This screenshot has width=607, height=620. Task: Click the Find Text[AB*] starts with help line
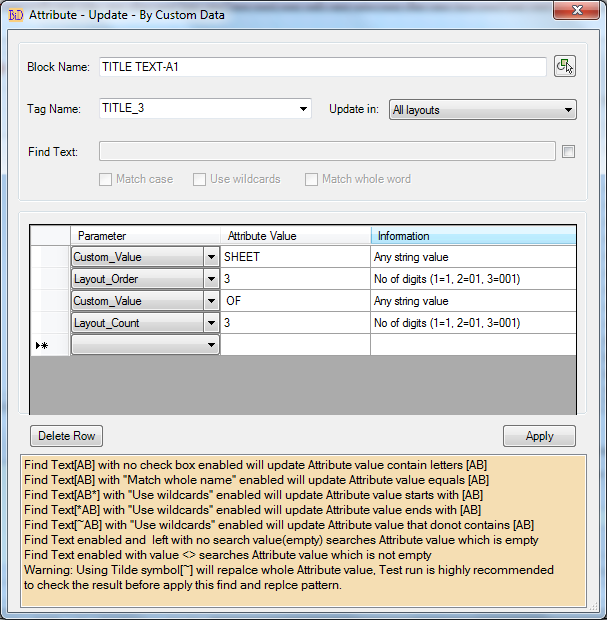(x=253, y=495)
